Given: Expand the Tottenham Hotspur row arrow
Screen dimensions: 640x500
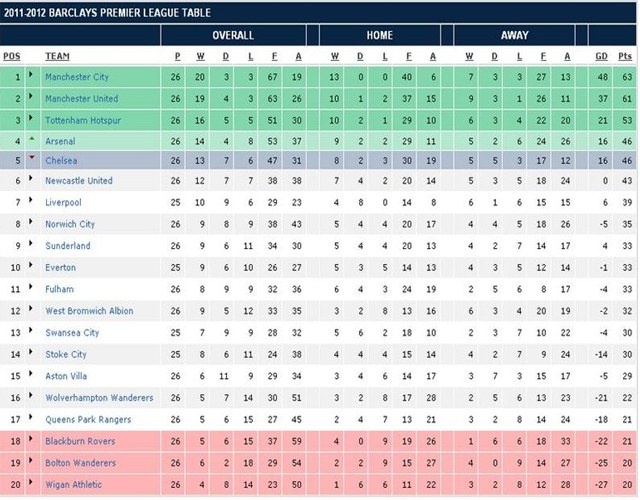Looking at the screenshot, I should [31, 120].
